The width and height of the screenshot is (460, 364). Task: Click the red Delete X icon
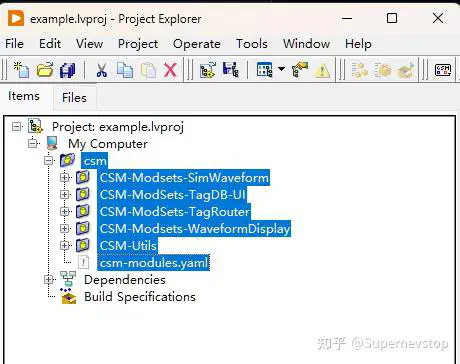(x=170, y=70)
